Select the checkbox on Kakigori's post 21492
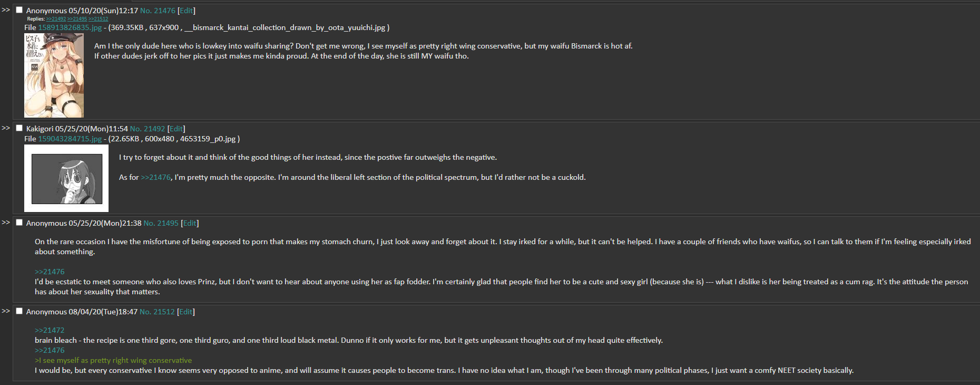 19,128
